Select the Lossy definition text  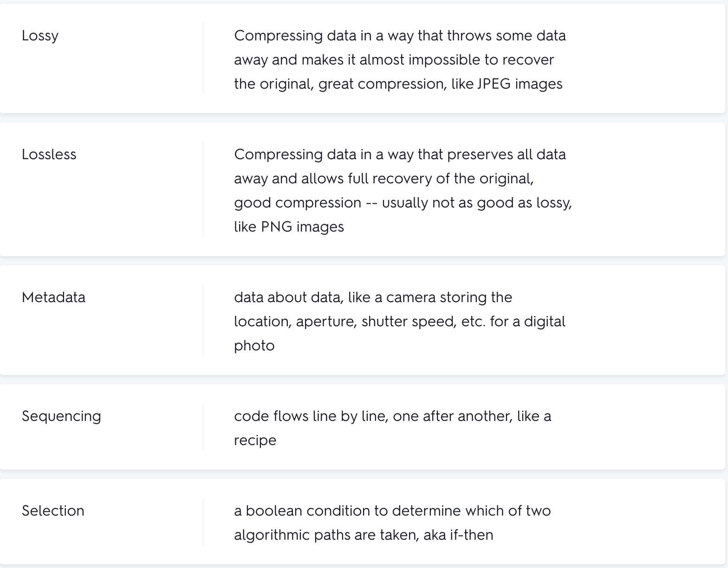pyautogui.click(x=400, y=59)
